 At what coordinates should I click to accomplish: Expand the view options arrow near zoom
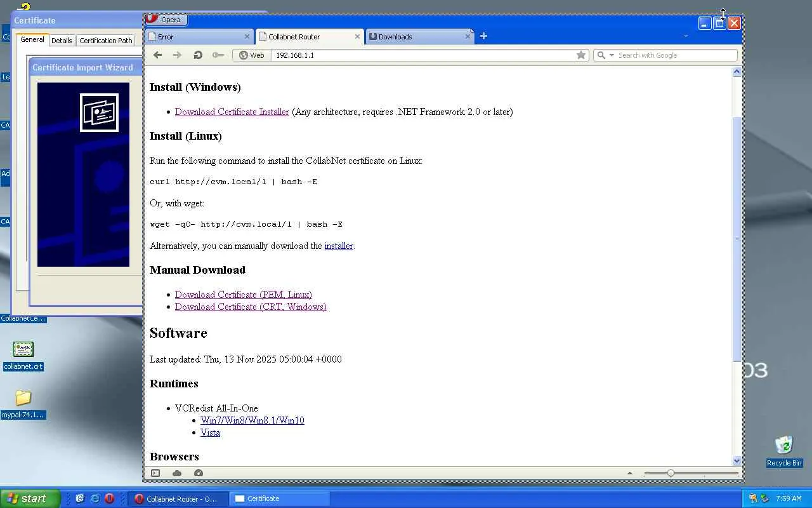pos(630,473)
